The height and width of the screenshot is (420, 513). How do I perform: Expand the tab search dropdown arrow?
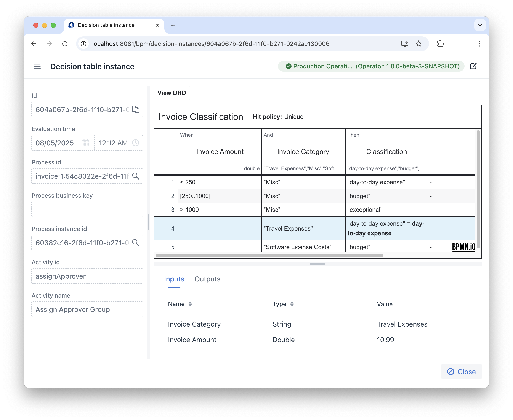click(480, 25)
